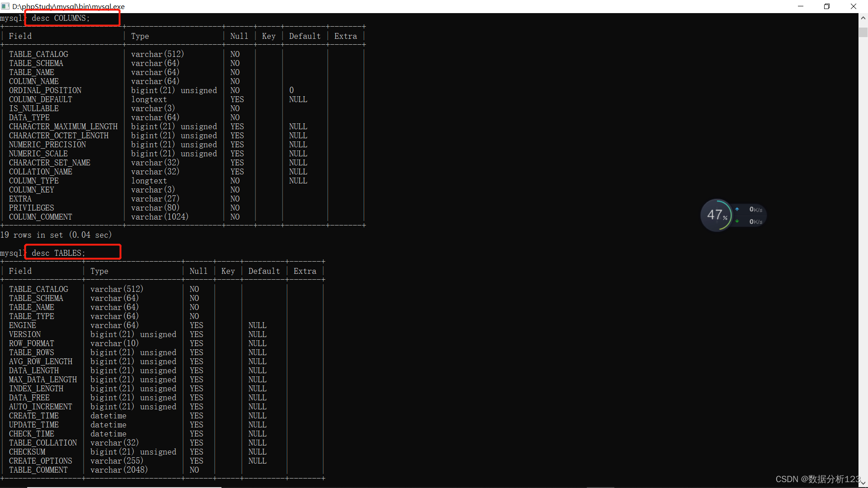Click the '19 rows in set' result line
The height and width of the screenshot is (488, 868).
(56, 235)
